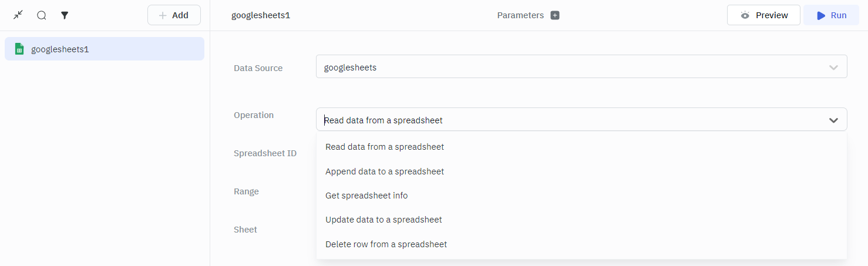Screen dimensions: 868x266
Task: Expand the Data Source dropdown chevron
Action: click(833, 68)
